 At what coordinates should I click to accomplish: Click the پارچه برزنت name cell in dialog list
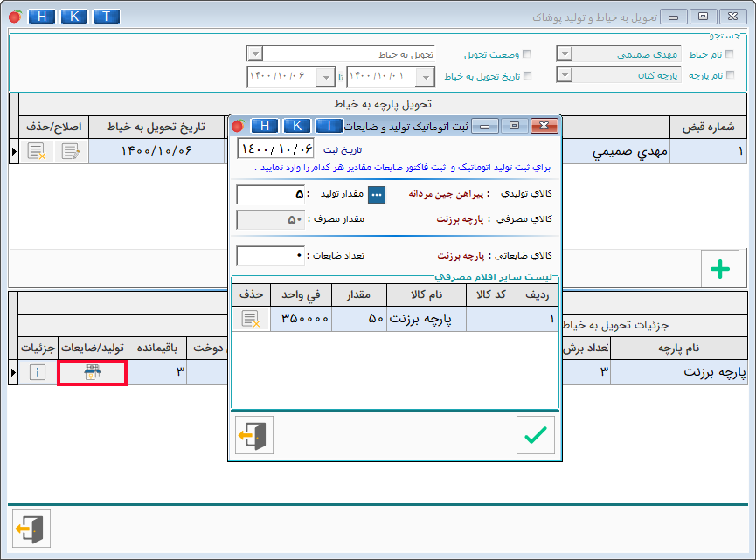pyautogui.click(x=427, y=319)
